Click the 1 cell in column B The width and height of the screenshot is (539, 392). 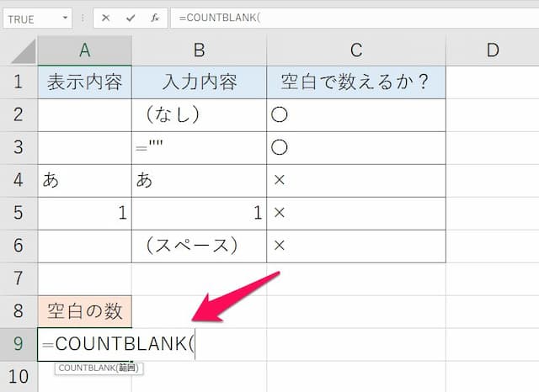point(199,213)
